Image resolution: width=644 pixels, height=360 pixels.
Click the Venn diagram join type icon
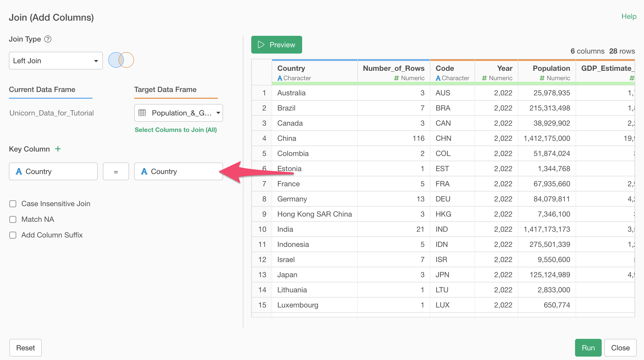121,60
